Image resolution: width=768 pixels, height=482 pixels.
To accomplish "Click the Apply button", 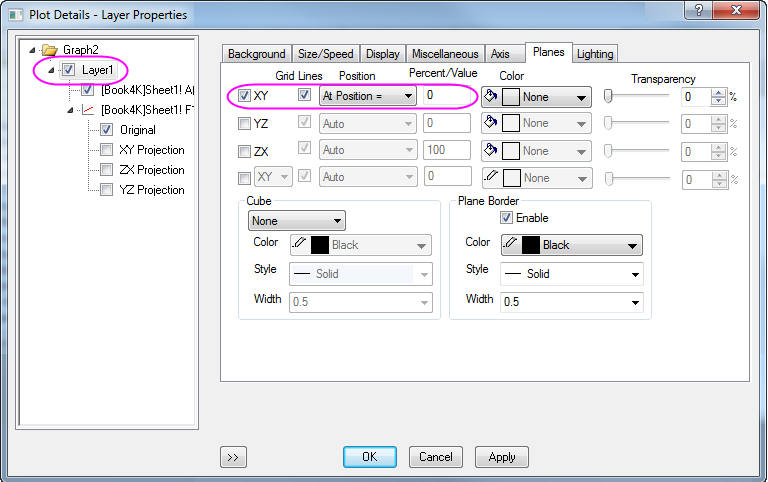I will click(x=501, y=457).
